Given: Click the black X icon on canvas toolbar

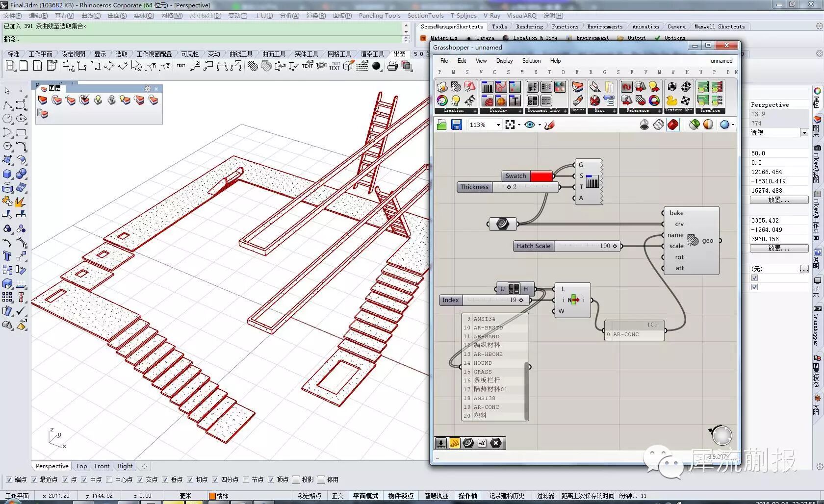Looking at the screenshot, I should pyautogui.click(x=496, y=443).
